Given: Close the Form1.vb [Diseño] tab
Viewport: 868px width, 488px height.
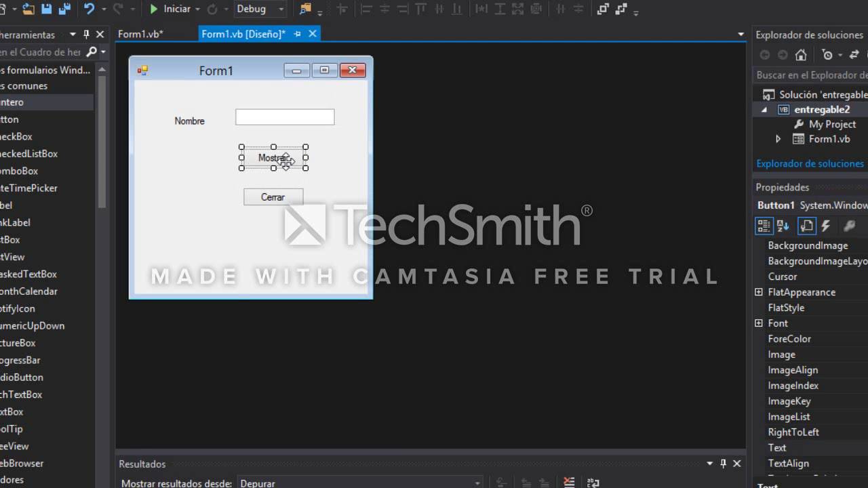Looking at the screenshot, I should click(x=313, y=34).
